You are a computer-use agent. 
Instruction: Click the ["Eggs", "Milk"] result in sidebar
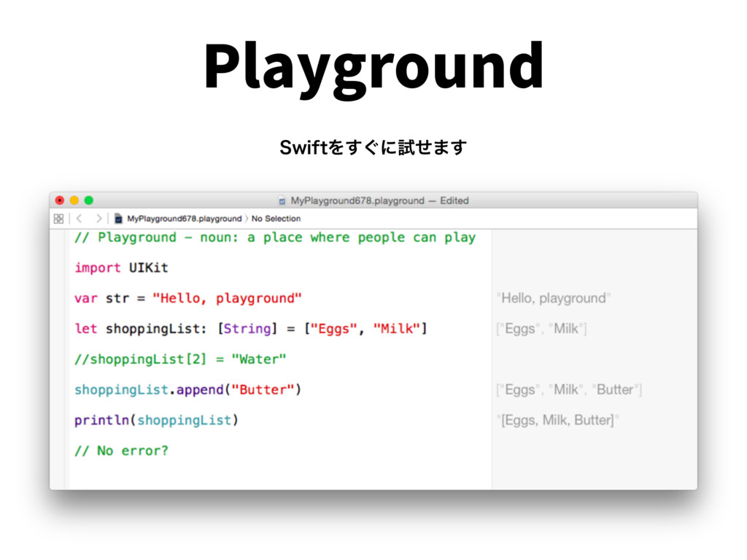tap(542, 329)
